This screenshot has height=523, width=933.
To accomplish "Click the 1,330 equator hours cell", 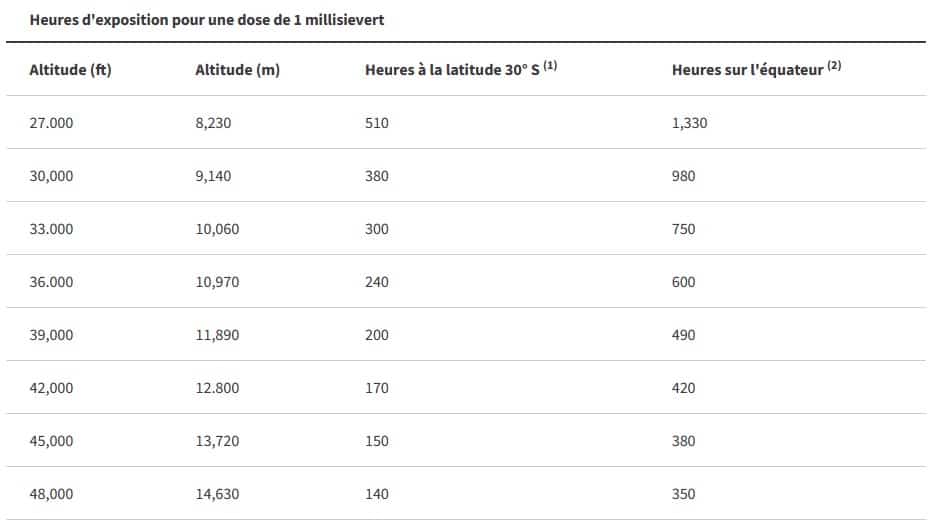I will (690, 123).
